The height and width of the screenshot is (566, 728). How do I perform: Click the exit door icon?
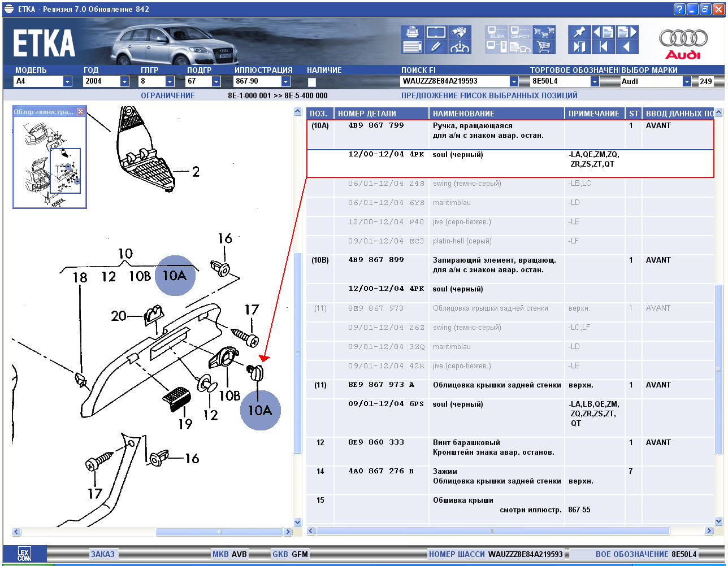tap(579, 47)
